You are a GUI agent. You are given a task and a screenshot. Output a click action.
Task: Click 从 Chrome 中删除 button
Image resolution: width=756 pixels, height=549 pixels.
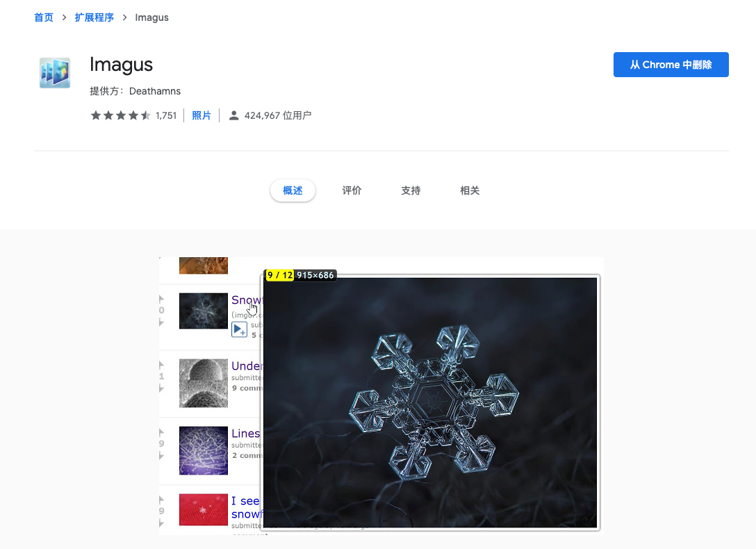(x=671, y=65)
